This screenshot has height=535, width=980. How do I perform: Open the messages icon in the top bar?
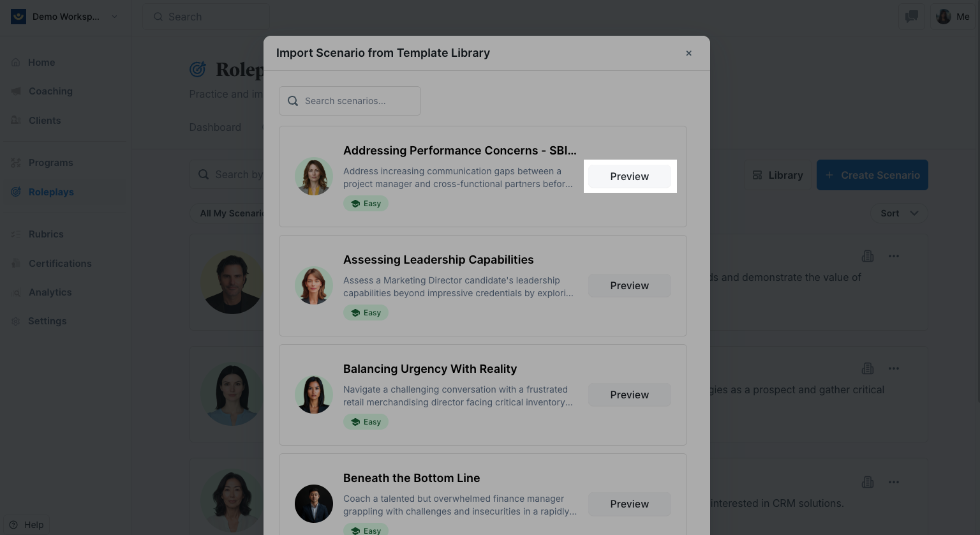[912, 17]
